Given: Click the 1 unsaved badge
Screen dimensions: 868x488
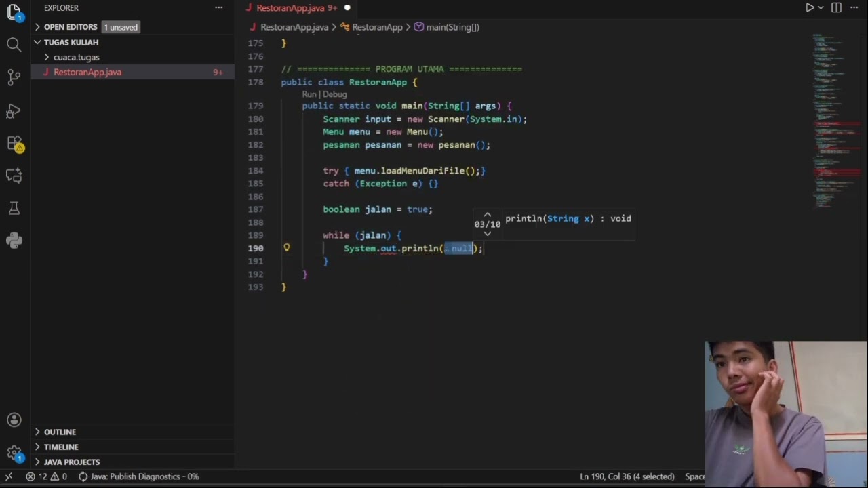Looking at the screenshot, I should tap(121, 27).
